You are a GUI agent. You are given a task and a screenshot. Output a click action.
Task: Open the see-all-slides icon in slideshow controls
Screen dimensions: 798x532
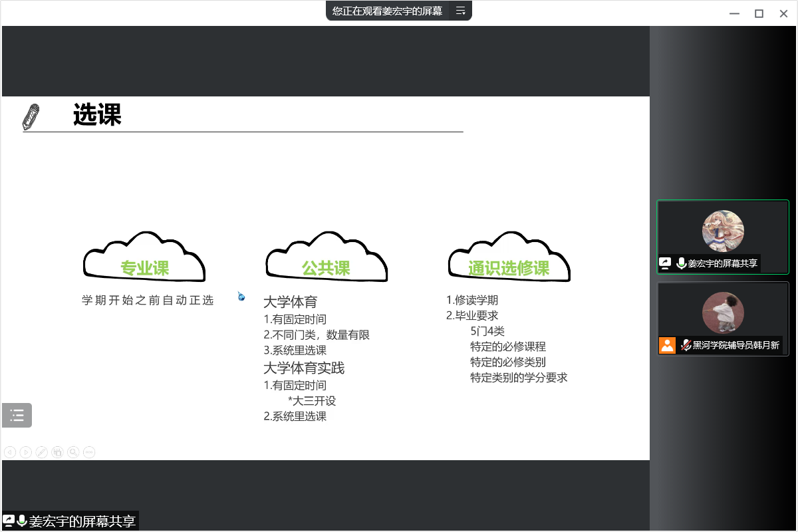(x=57, y=452)
